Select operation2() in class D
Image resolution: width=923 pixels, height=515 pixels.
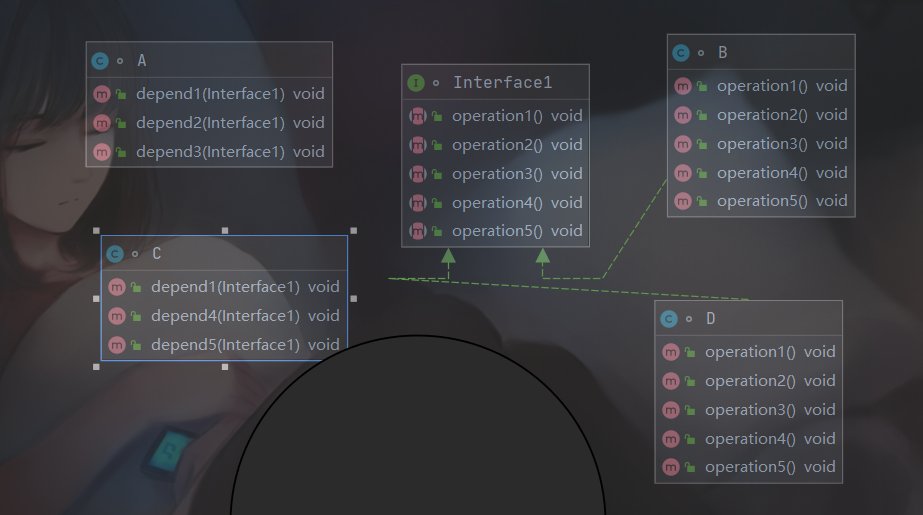[x=749, y=381]
